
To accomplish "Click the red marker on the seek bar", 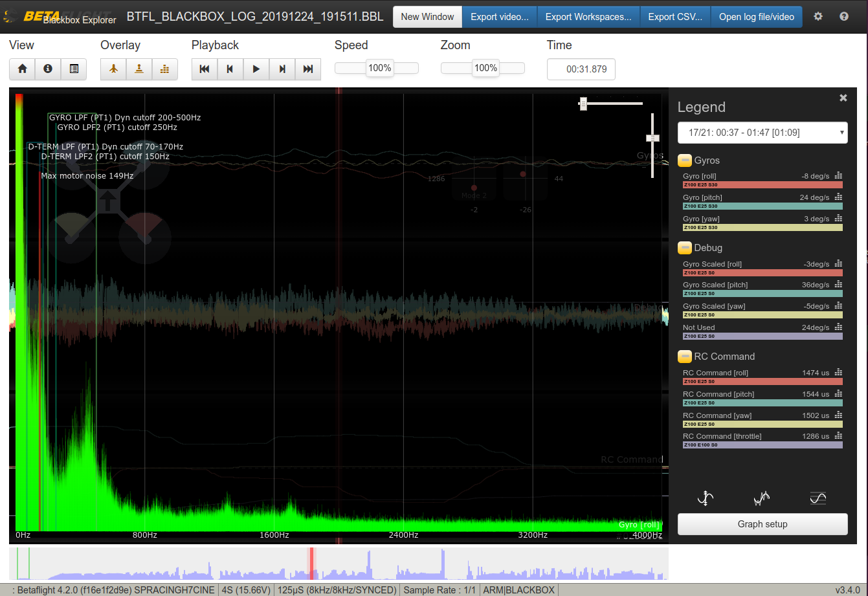I will 311,564.
